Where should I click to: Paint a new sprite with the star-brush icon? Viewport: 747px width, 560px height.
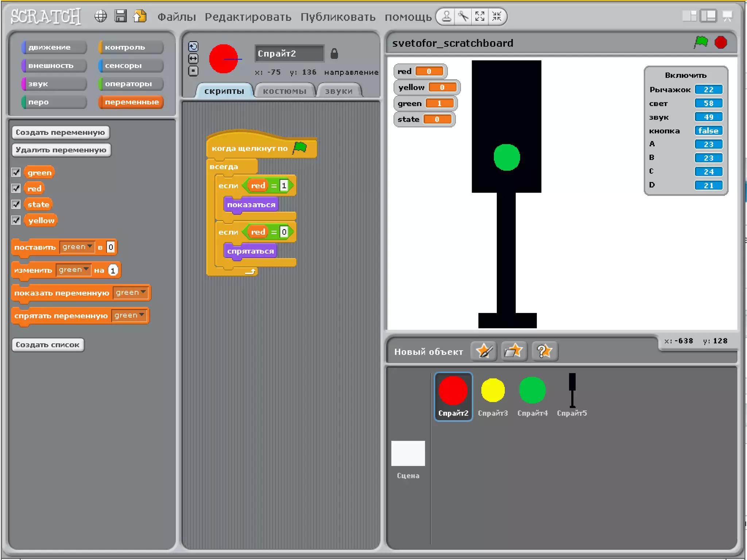[x=484, y=351]
